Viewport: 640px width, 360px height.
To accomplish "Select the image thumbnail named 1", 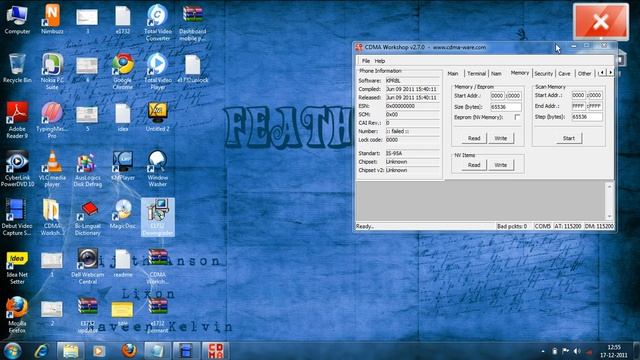I will tap(52, 264).
